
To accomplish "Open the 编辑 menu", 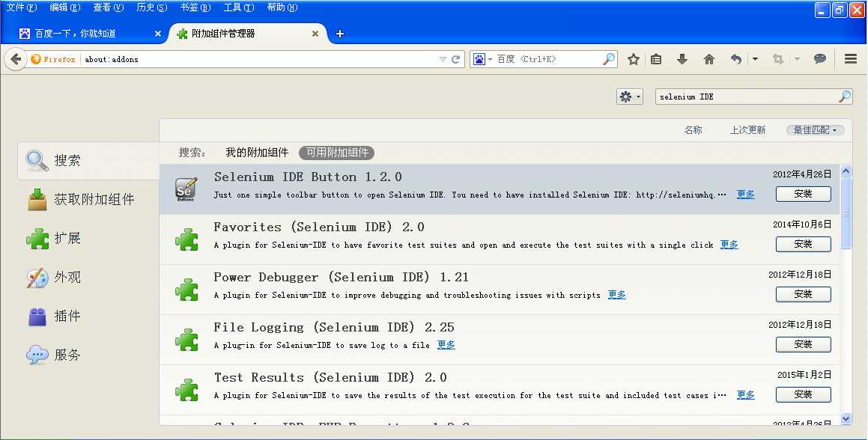I will [x=64, y=7].
